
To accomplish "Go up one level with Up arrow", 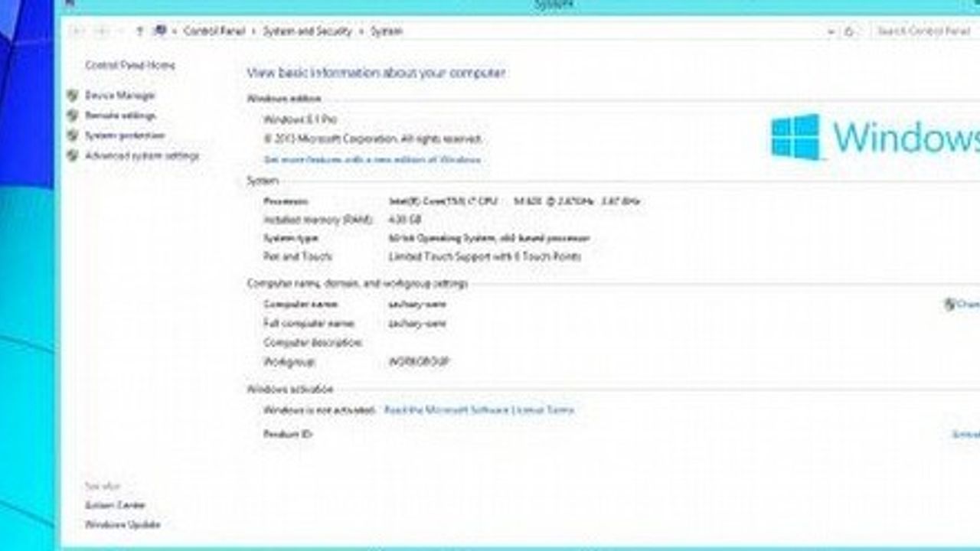I will pyautogui.click(x=139, y=31).
